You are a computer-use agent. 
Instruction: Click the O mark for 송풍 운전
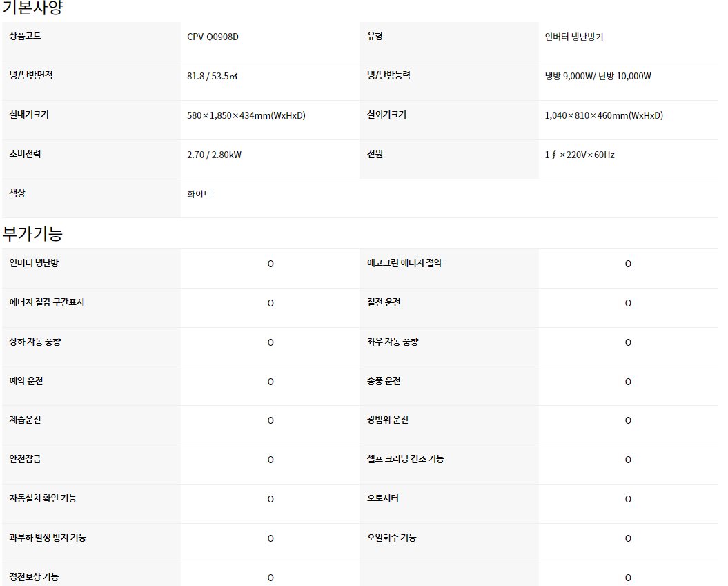coord(628,382)
